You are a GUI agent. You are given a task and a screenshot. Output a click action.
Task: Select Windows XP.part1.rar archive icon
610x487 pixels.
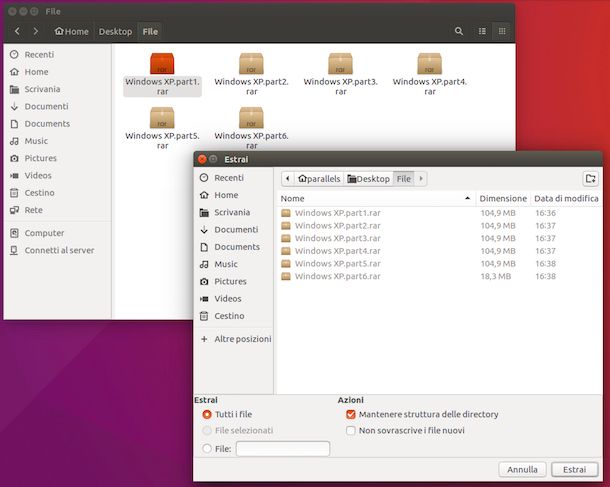pos(162,64)
